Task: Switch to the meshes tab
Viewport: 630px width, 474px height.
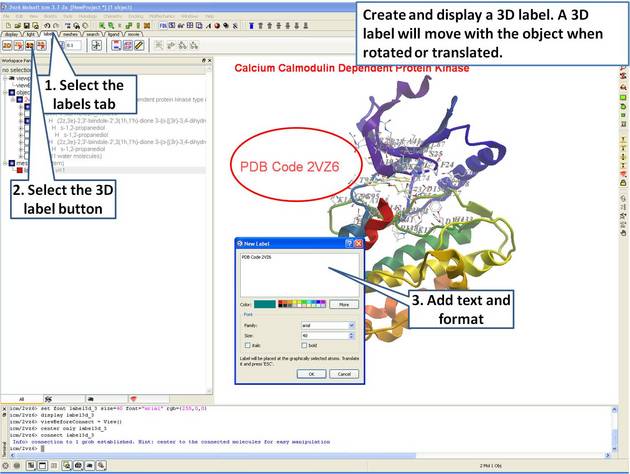Action: [69, 34]
